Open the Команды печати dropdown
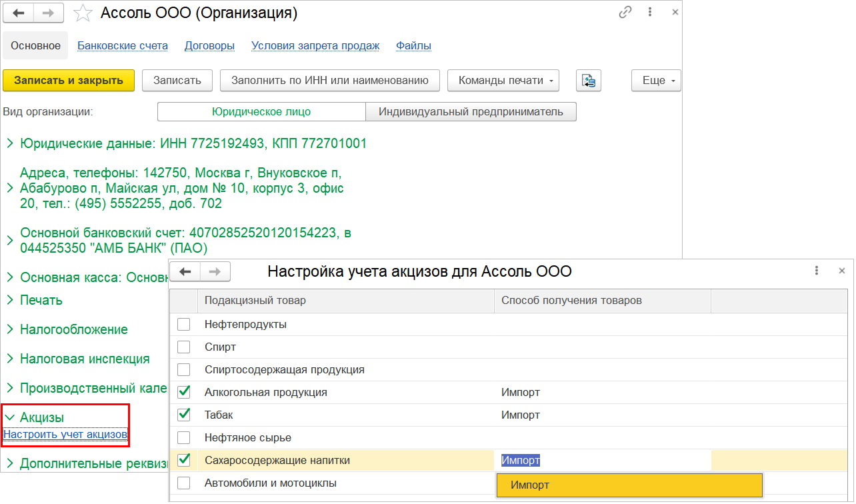The height and width of the screenshot is (504, 856). click(x=503, y=81)
